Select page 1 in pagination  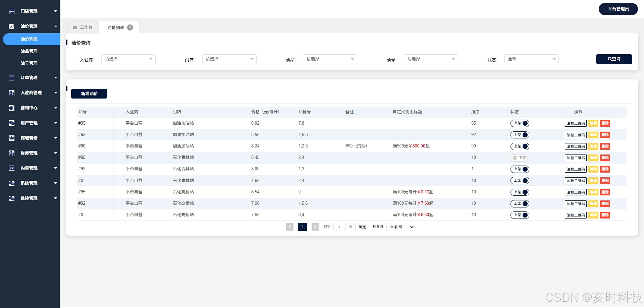click(x=303, y=227)
